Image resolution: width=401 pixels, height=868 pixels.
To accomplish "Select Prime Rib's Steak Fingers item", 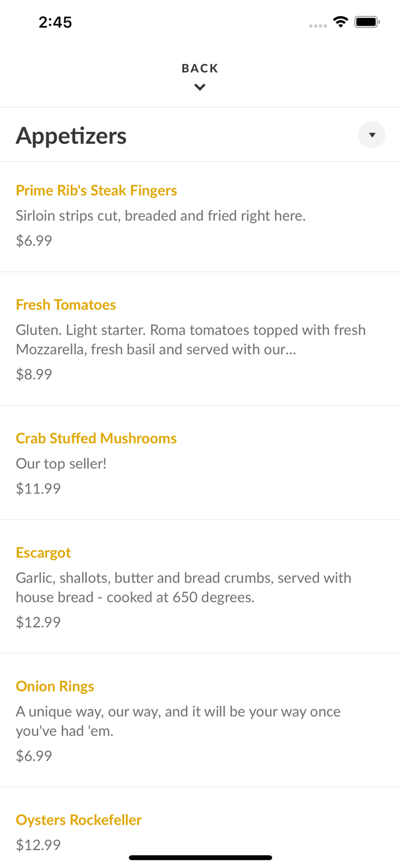I will 96,190.
